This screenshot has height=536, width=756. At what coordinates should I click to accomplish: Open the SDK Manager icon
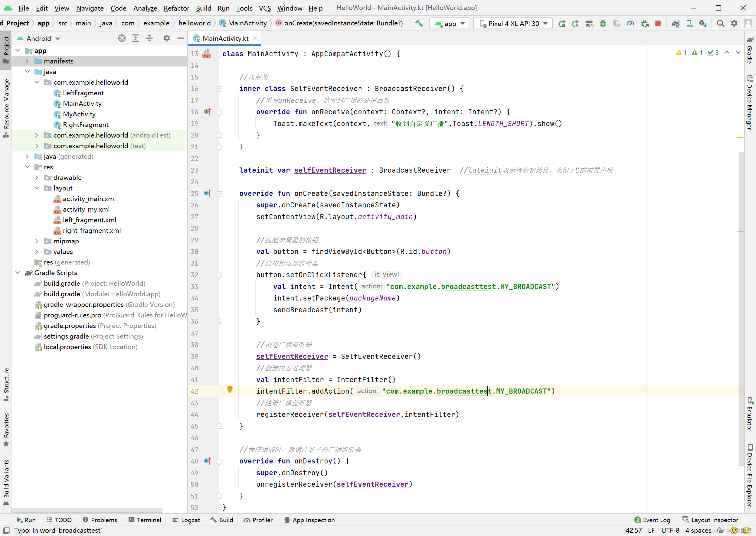(x=703, y=24)
